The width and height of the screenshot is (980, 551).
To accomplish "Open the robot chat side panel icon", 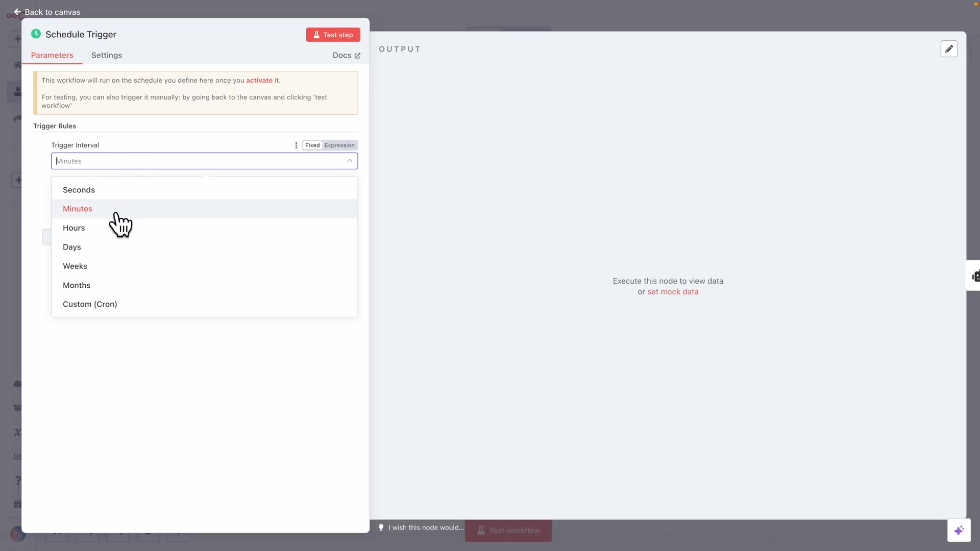I will pyautogui.click(x=975, y=276).
